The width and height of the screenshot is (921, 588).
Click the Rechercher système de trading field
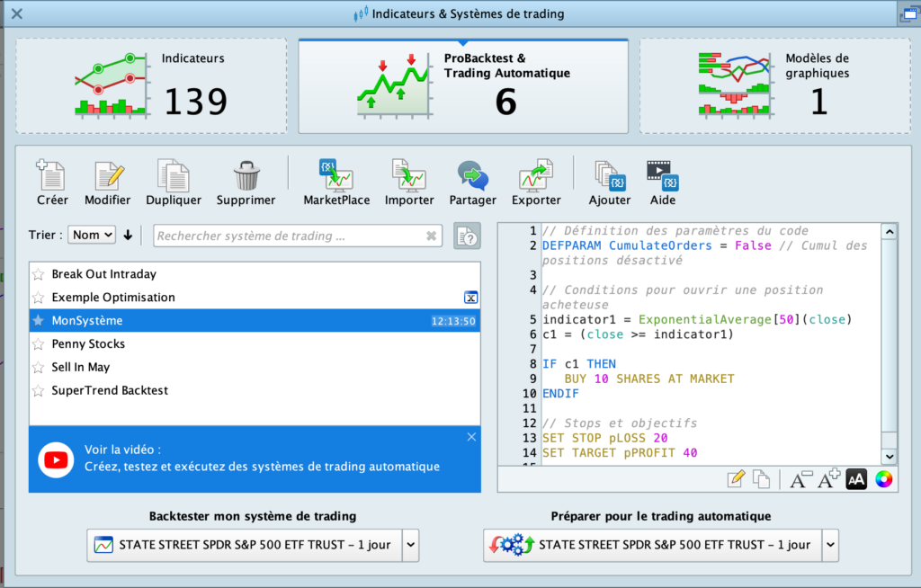288,236
